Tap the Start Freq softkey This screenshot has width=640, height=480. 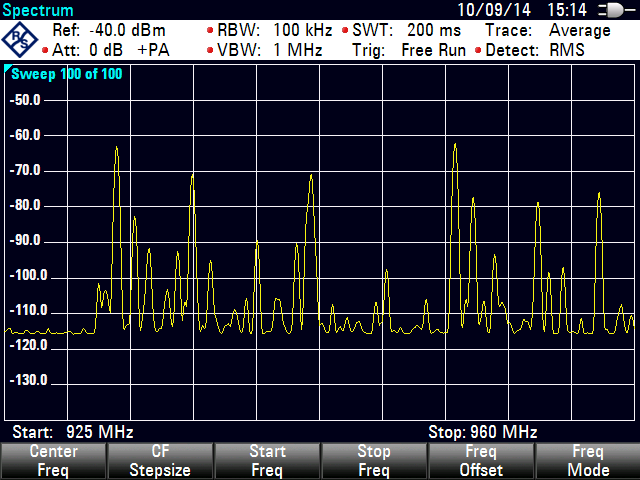click(267, 461)
